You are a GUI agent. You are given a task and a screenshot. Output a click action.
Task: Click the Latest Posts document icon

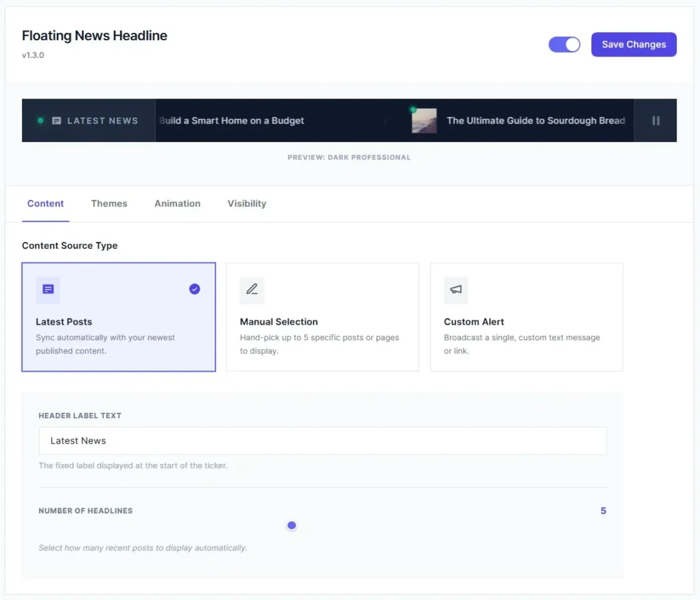click(48, 290)
